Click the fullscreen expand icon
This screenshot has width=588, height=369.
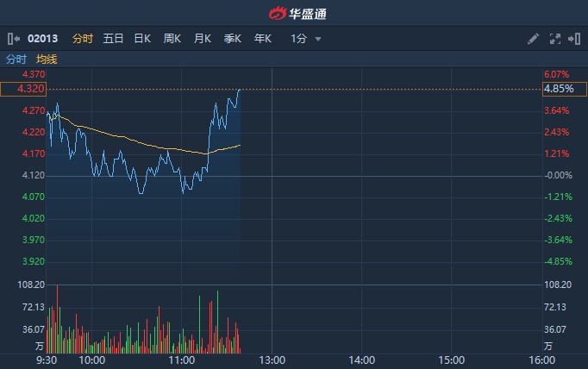click(554, 39)
